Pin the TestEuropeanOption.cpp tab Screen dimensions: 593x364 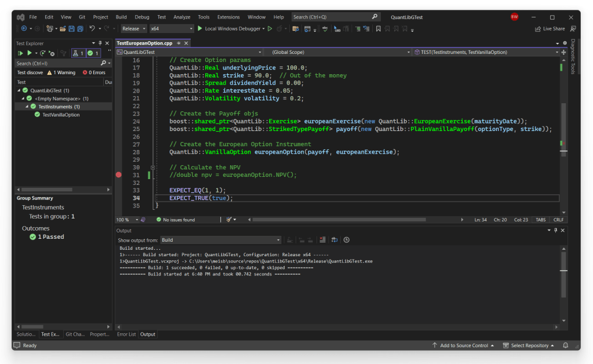coord(179,43)
